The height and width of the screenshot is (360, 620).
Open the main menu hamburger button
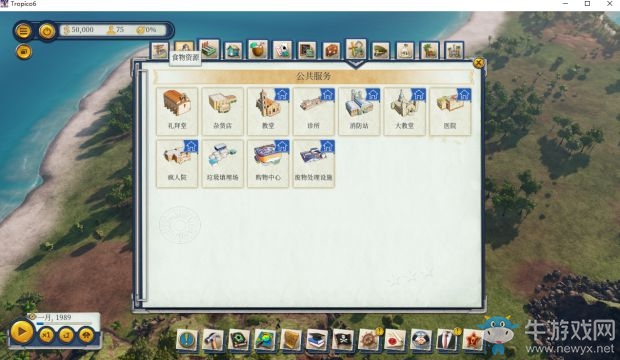[23, 31]
